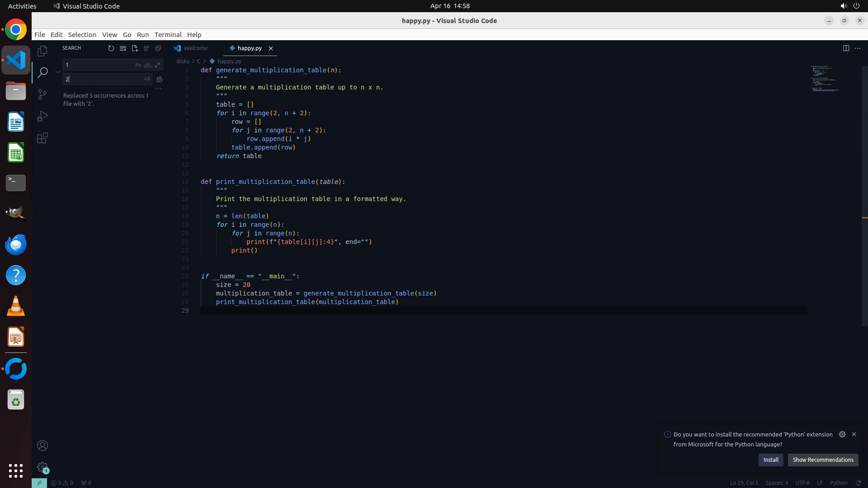The height and width of the screenshot is (488, 868).
Task: Toggle Match Whole Word option
Action: tap(147, 65)
